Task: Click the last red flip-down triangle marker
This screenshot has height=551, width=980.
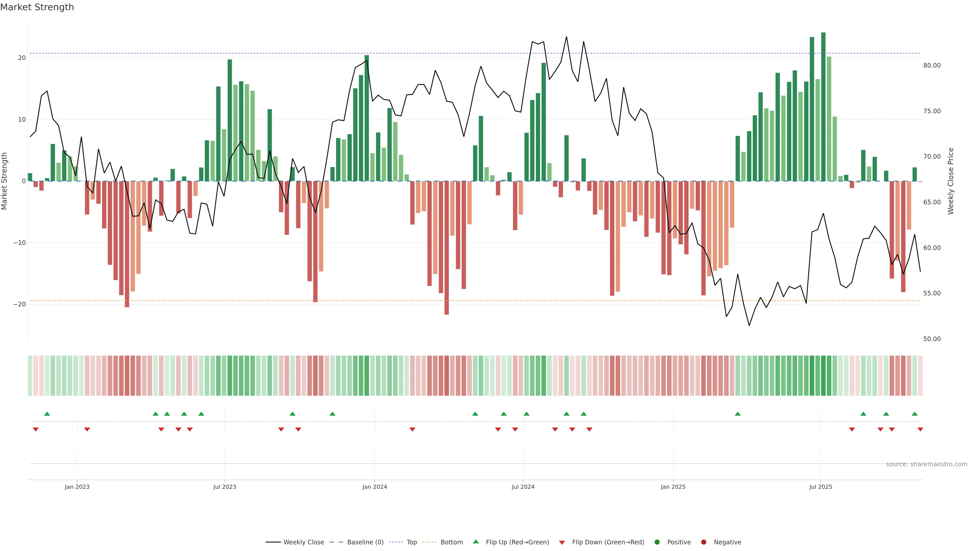Action: click(920, 429)
